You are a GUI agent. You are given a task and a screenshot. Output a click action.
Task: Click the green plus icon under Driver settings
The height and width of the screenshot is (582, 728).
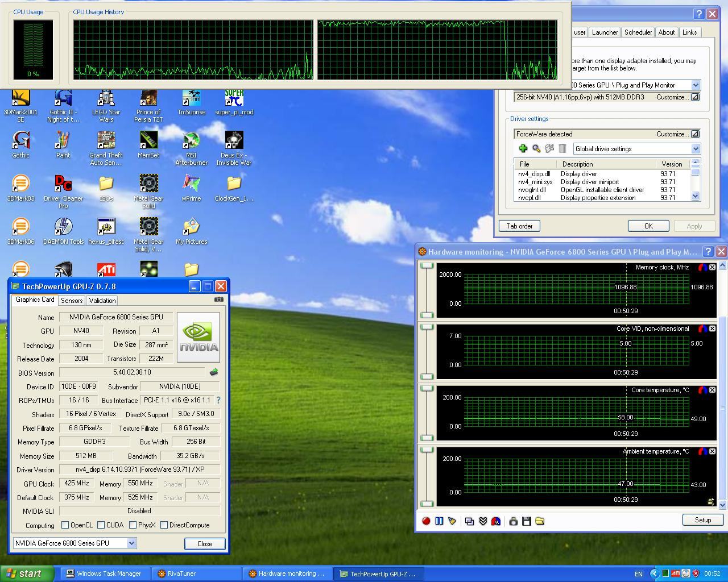(523, 148)
